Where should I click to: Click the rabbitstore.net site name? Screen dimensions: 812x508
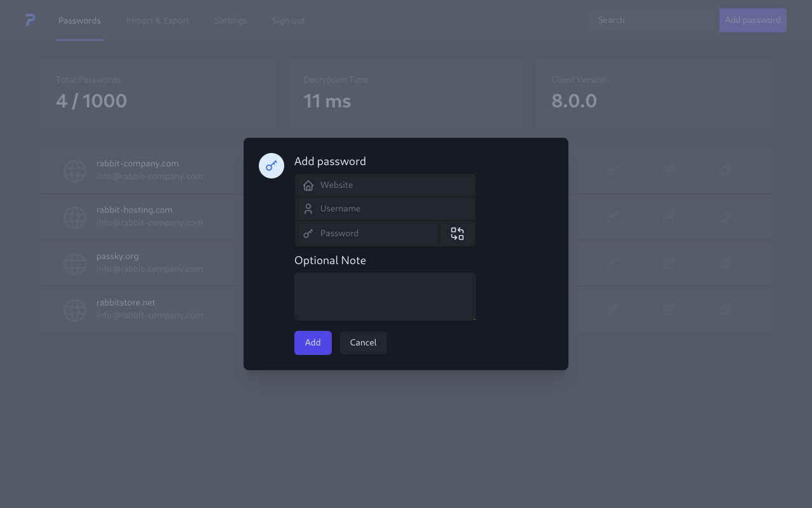[126, 302]
